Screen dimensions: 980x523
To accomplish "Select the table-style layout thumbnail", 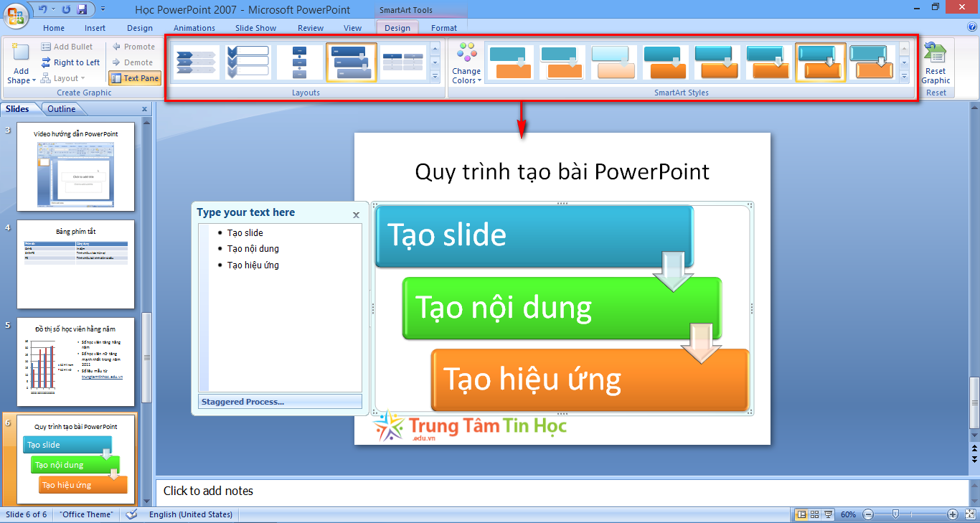I will (x=402, y=62).
